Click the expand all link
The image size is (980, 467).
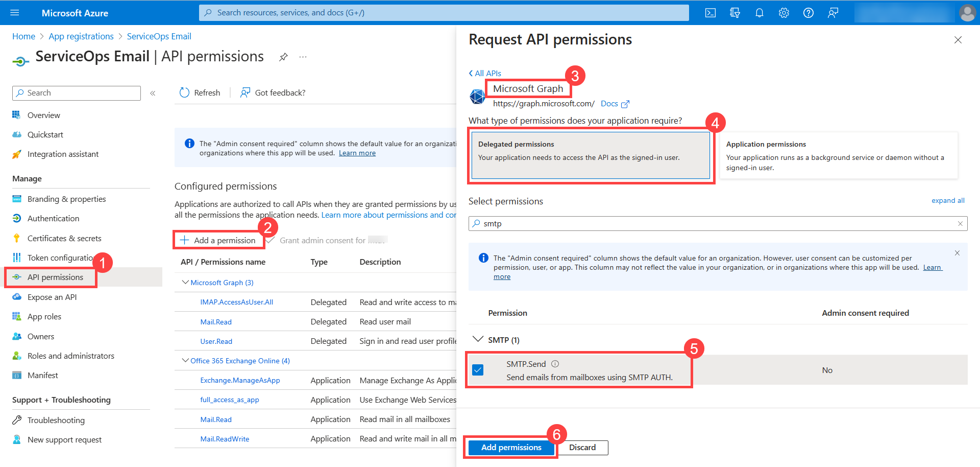pyautogui.click(x=947, y=201)
